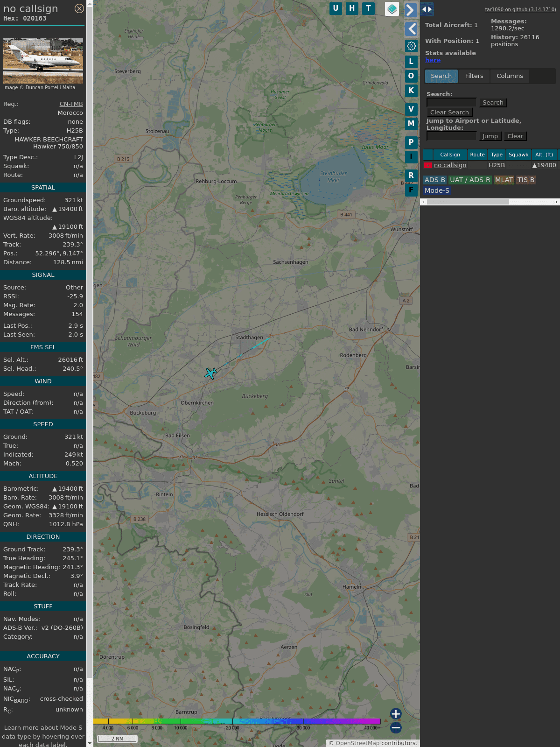Close the selected aircraft info panel
This screenshot has width=560, height=747.
point(79,8)
